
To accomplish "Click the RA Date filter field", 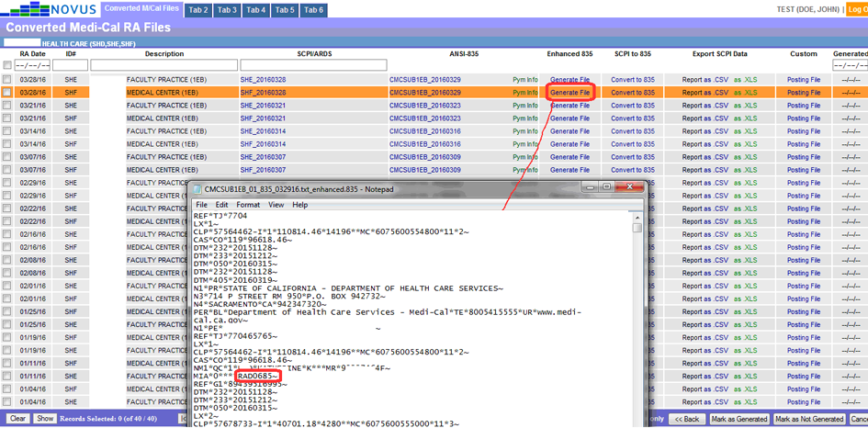I will click(33, 65).
